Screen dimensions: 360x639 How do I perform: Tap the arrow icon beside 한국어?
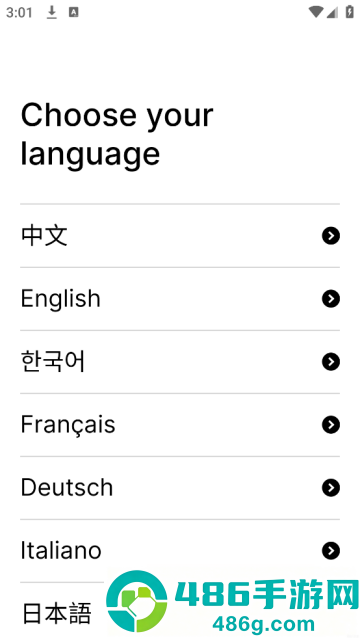(x=331, y=362)
